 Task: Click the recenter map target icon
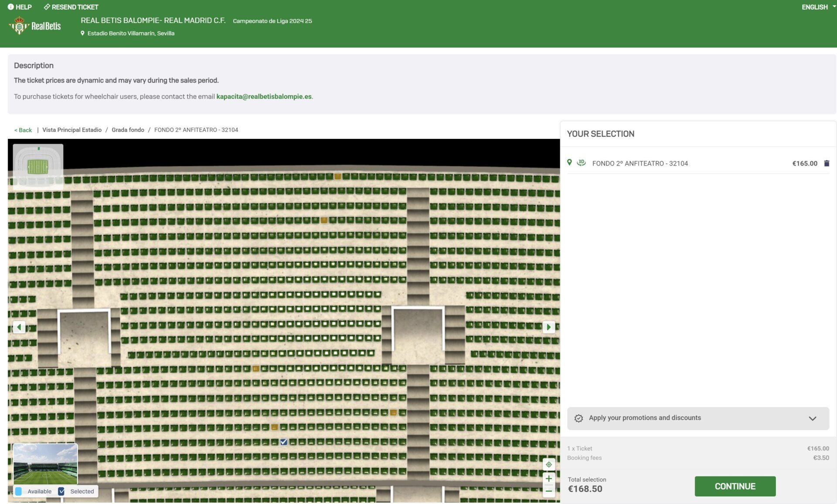548,464
